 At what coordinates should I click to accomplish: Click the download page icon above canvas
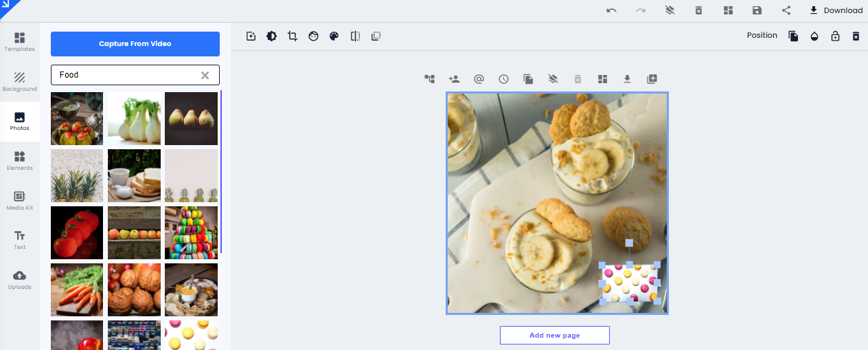click(627, 79)
